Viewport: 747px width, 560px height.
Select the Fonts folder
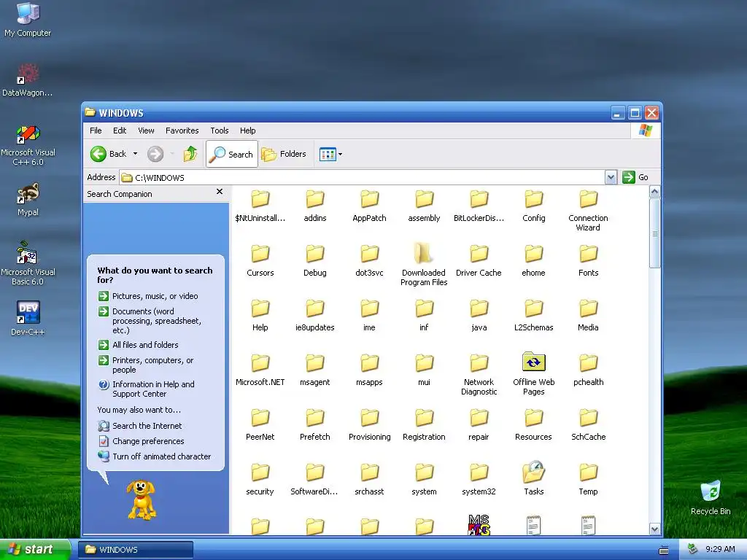[x=589, y=261]
